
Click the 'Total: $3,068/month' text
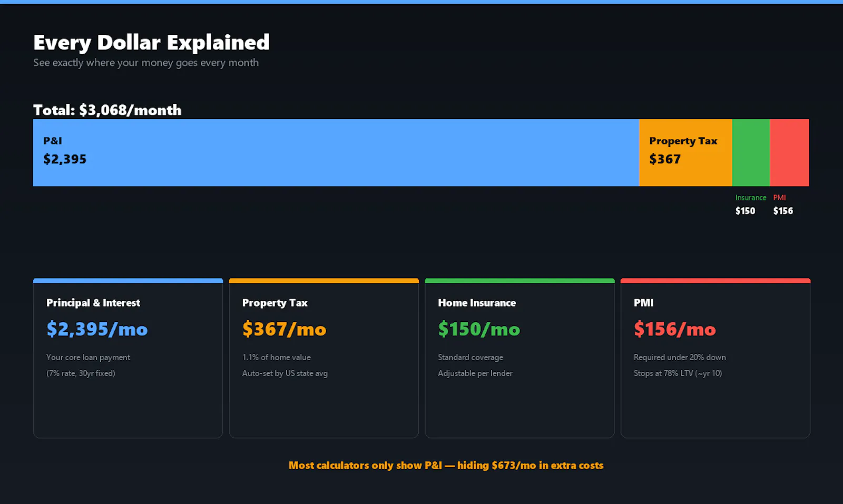pyautogui.click(x=107, y=110)
